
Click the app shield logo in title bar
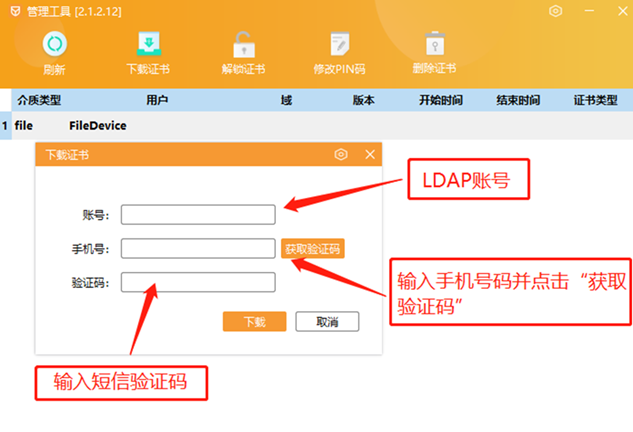click(15, 11)
